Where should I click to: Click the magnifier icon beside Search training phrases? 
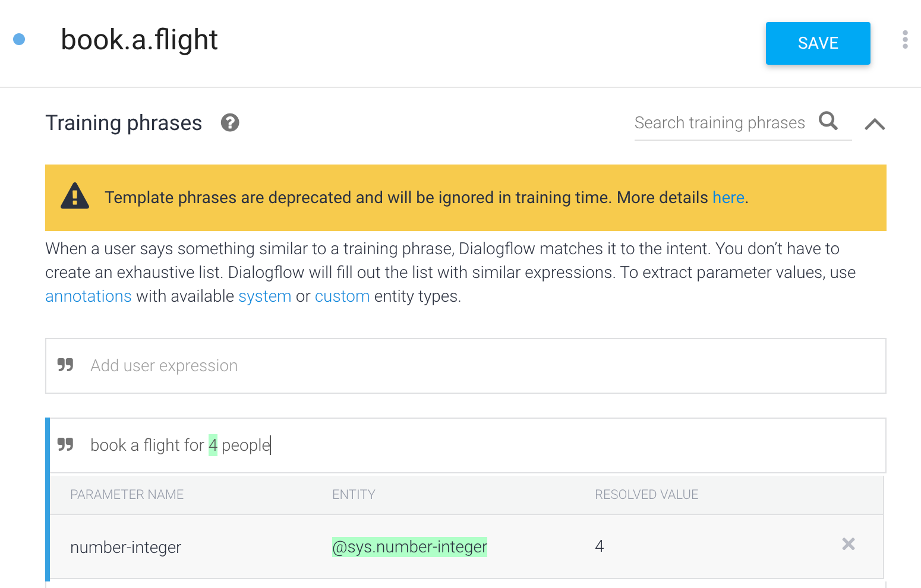click(x=828, y=121)
